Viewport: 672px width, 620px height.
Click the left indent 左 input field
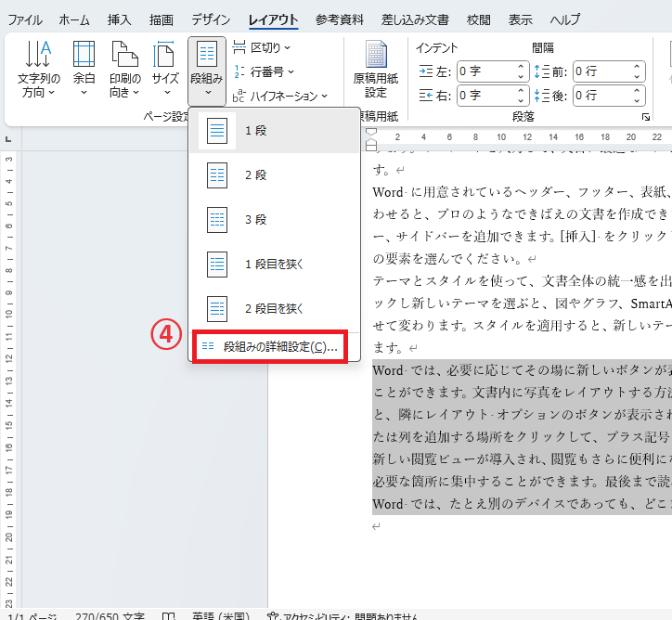(486, 71)
